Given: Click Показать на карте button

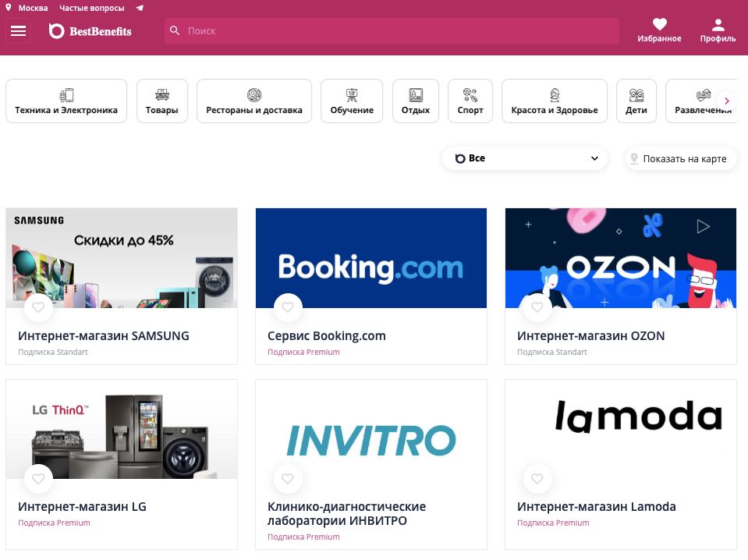Looking at the screenshot, I should 681,158.
